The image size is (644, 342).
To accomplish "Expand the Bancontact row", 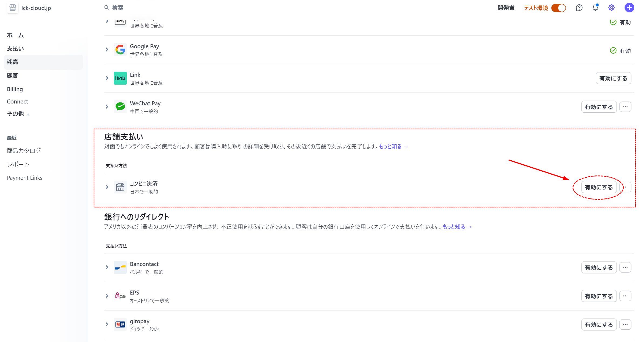I will point(107,267).
